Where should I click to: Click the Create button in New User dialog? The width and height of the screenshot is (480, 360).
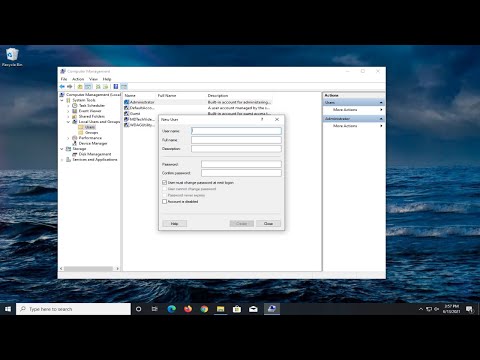pyautogui.click(x=242, y=223)
